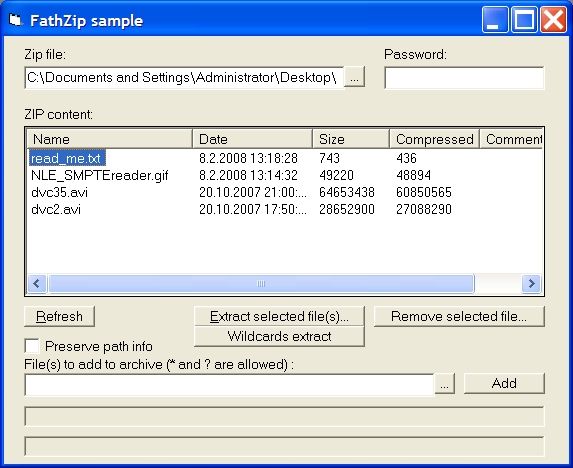Viewport: 573px width, 468px height.
Task: Sort list by Name column header
Action: [110, 139]
